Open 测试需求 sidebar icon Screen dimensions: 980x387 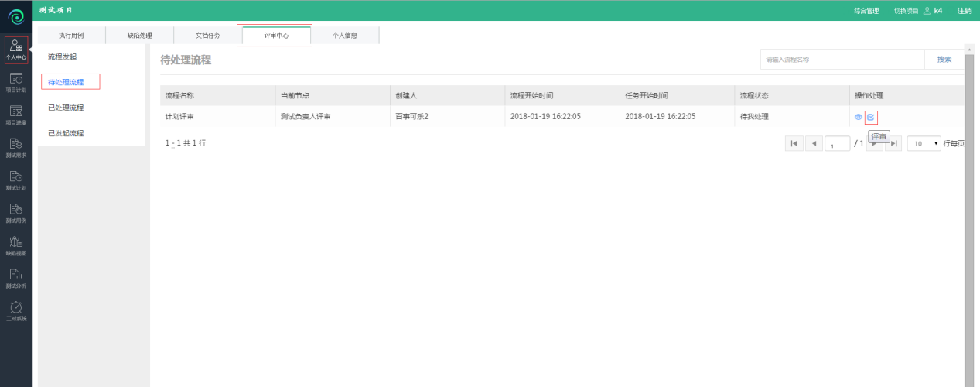click(16, 147)
